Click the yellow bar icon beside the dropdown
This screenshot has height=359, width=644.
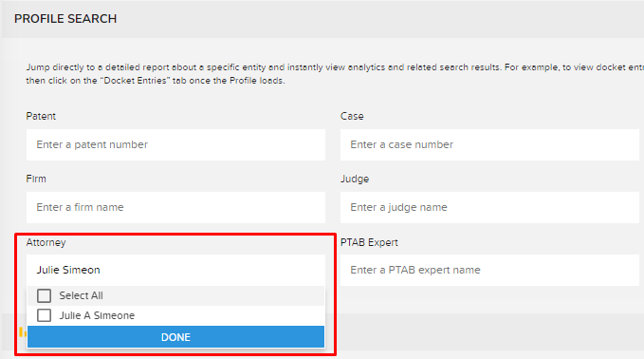23,331
